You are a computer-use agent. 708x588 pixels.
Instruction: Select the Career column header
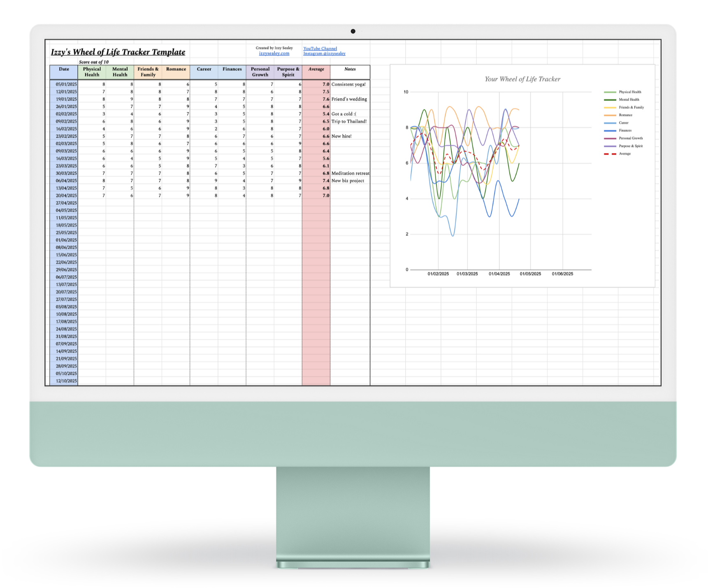tap(204, 72)
